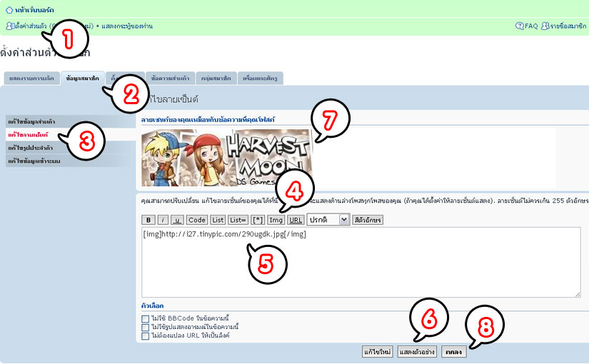Select the highlighted edit signature sidebar item
Image resolution: width=589 pixels, height=364 pixels.
point(71,134)
